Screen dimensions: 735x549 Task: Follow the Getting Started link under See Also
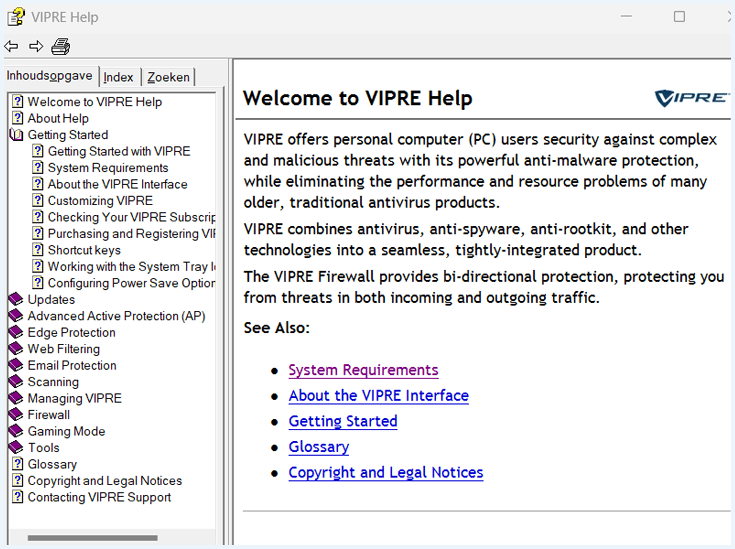343,421
